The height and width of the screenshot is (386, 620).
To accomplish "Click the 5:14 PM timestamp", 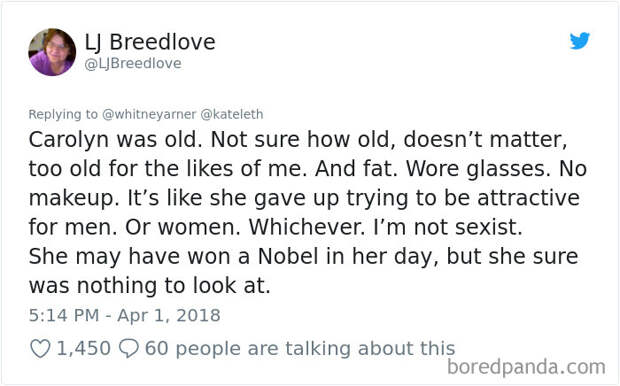I will click(64, 316).
